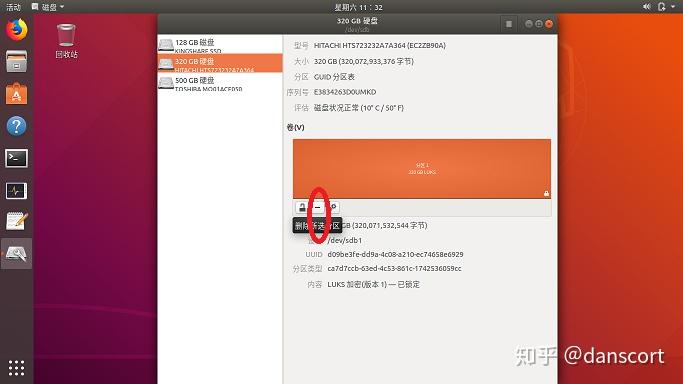Open System Monitor dock icon

(16, 191)
